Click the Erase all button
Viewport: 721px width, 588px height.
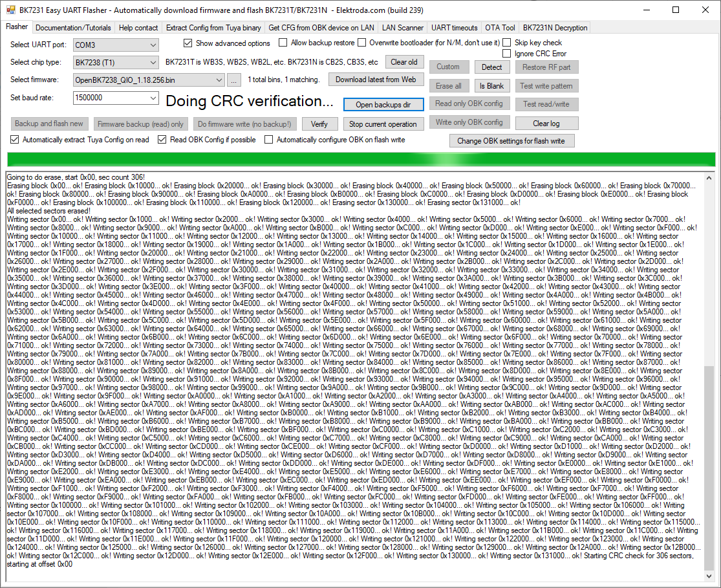click(x=449, y=86)
